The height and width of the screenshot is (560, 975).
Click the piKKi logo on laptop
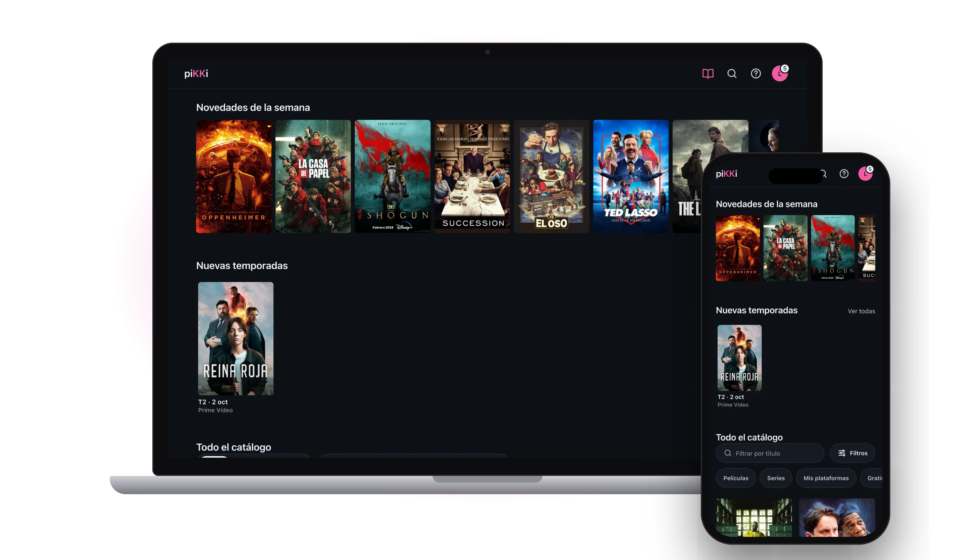tap(196, 73)
